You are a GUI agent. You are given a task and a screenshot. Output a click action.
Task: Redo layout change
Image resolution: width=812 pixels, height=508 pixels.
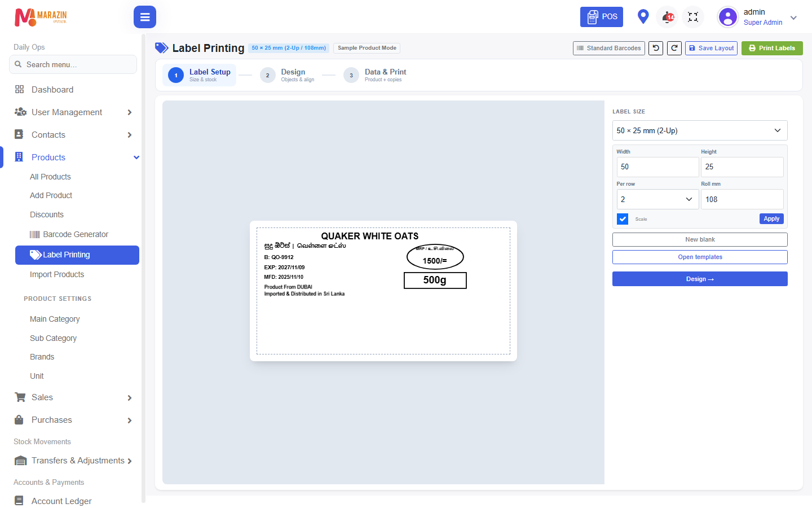[x=674, y=48]
